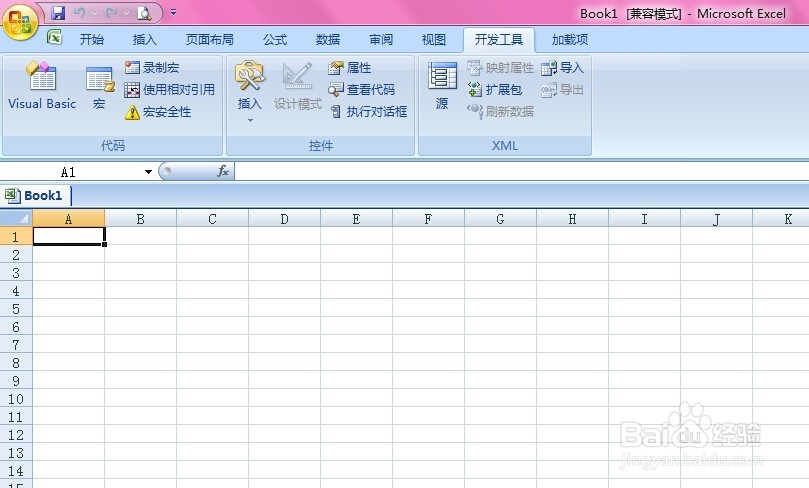This screenshot has height=488, width=809.
Task: Open the 公式 tab
Action: pos(275,40)
